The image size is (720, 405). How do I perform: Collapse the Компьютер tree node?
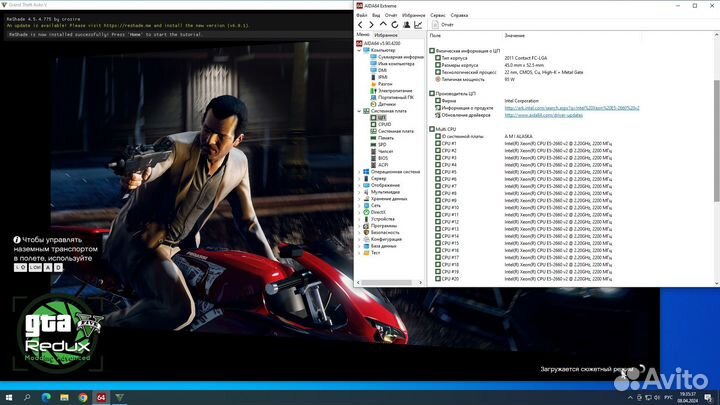[x=359, y=50]
